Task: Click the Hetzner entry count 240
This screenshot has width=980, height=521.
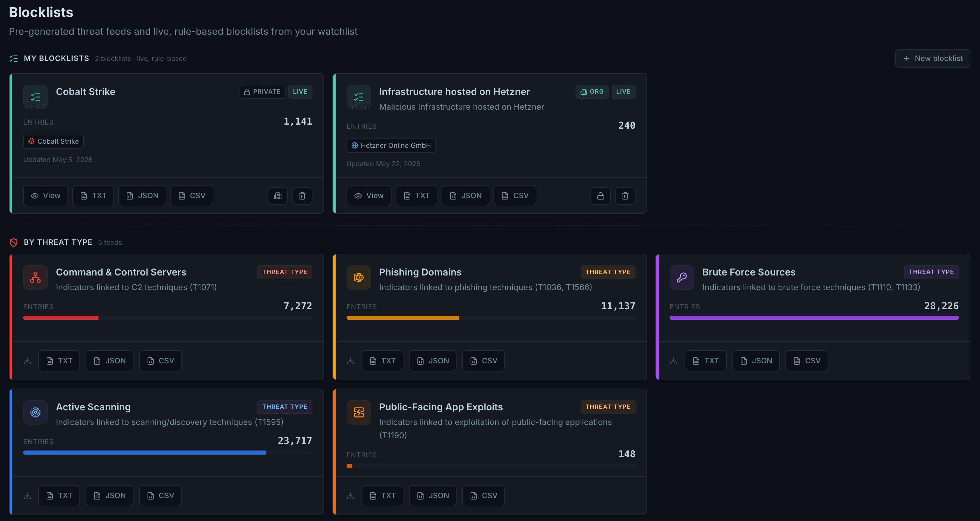Action: tap(627, 126)
